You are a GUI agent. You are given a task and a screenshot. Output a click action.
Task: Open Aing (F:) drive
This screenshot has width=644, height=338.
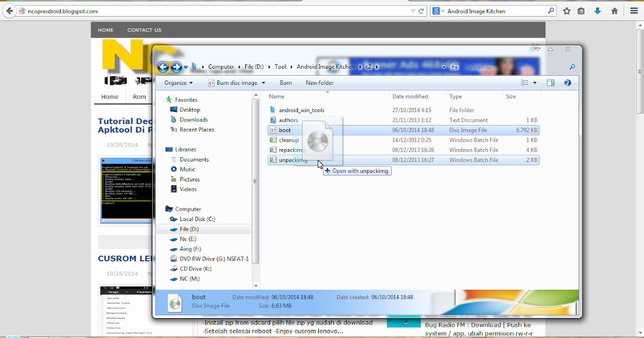pos(190,249)
